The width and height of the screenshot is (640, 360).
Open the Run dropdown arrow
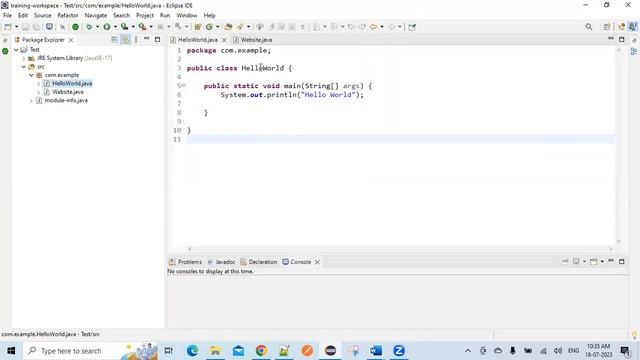pyautogui.click(x=115, y=27)
